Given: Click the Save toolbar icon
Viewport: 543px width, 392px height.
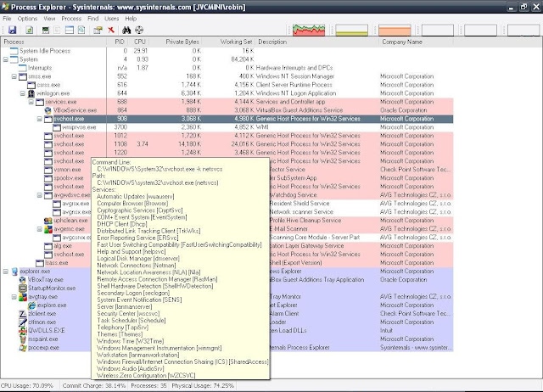Looking at the screenshot, I should coord(12,31).
